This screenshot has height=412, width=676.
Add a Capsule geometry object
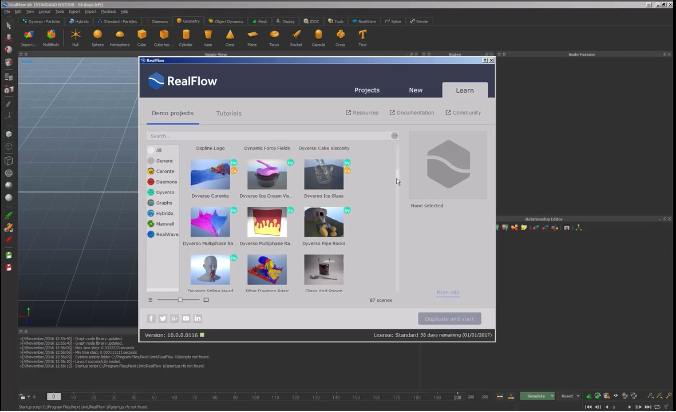pos(318,37)
